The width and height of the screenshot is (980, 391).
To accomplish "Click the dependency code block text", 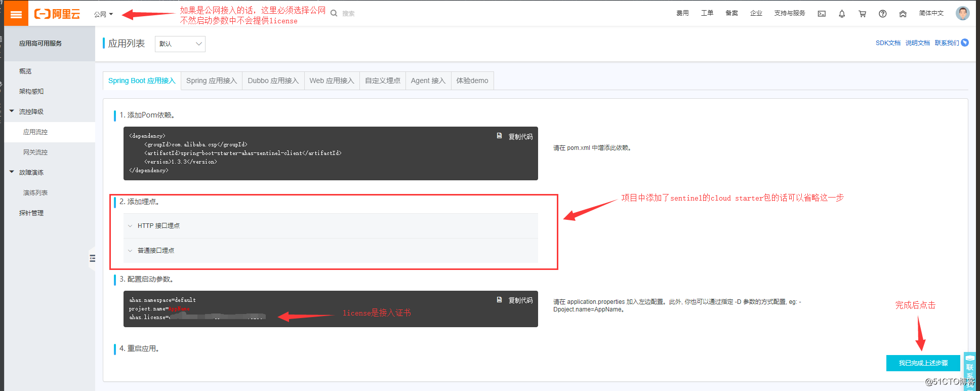I will point(235,153).
